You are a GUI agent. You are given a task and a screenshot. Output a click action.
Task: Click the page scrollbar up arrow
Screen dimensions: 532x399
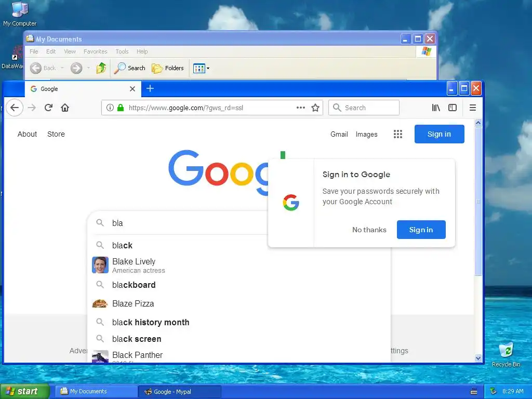(x=478, y=123)
